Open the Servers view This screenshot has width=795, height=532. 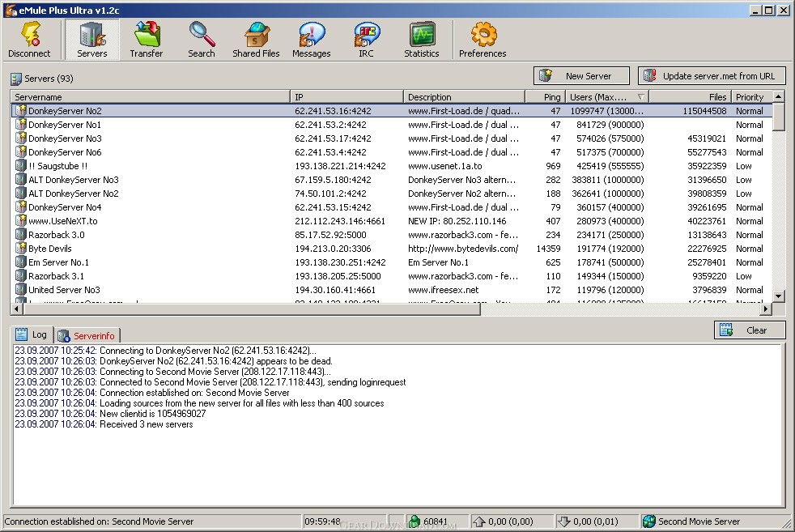pyautogui.click(x=91, y=40)
